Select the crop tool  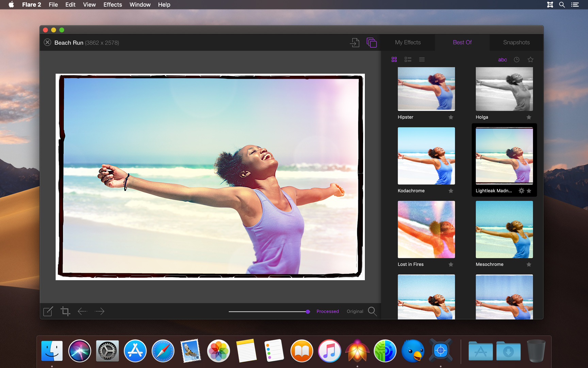65,311
